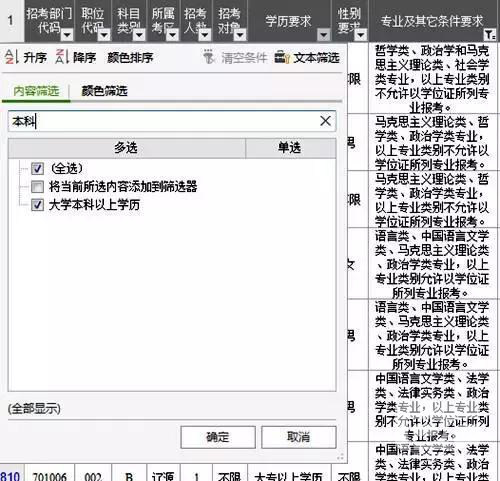This screenshot has height=481, width=500.
Task: Click the 取消 cancel button
Action: (x=299, y=437)
